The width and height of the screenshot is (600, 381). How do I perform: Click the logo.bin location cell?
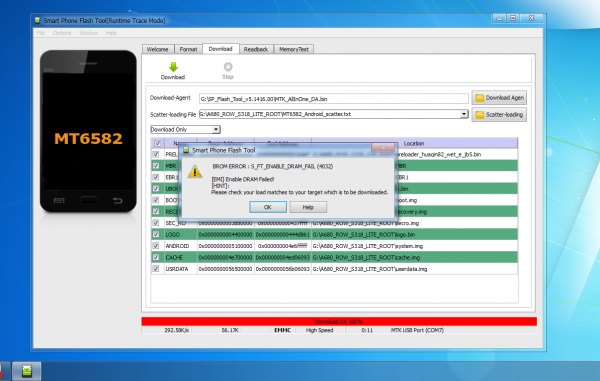[414, 234]
